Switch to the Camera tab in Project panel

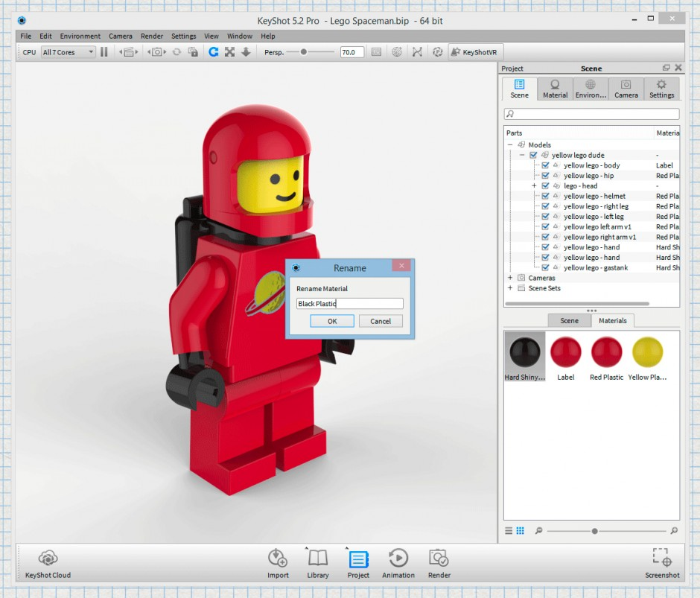pyautogui.click(x=626, y=89)
